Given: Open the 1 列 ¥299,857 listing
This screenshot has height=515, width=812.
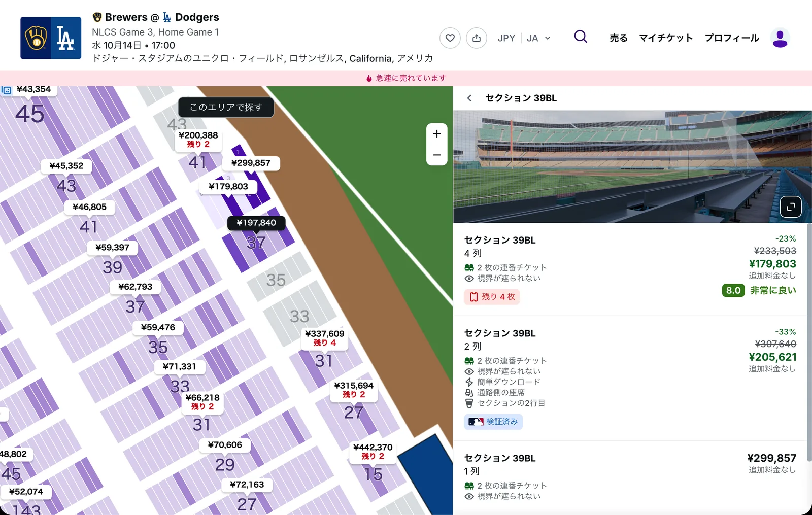Looking at the screenshot, I should 630,478.
